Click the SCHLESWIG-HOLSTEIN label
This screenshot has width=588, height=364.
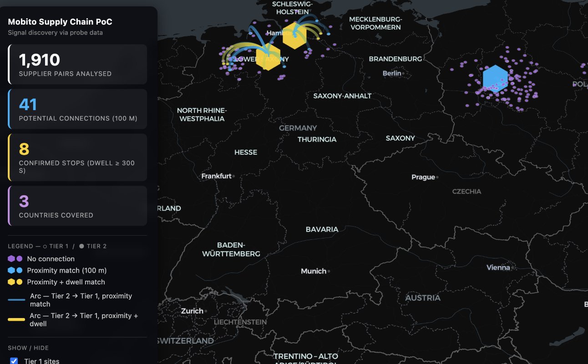tap(293, 8)
